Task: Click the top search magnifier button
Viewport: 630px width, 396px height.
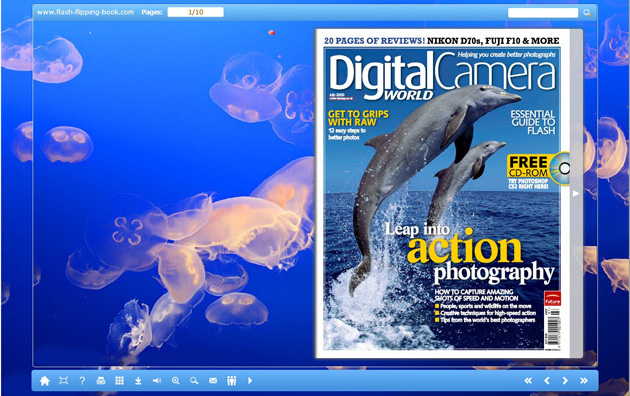Action: pyautogui.click(x=587, y=13)
